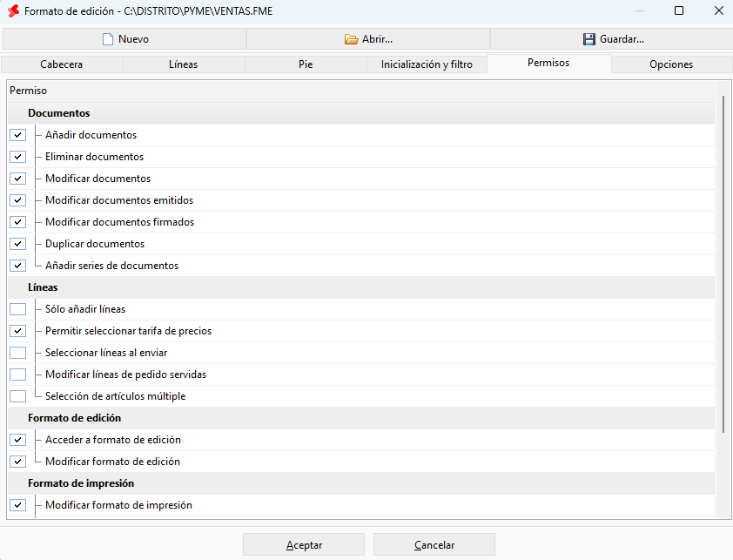Toggle Modificar formato de edición checkbox

coord(17,462)
